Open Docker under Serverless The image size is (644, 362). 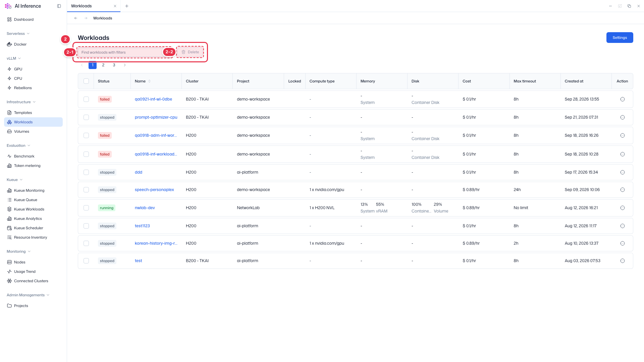coord(20,44)
